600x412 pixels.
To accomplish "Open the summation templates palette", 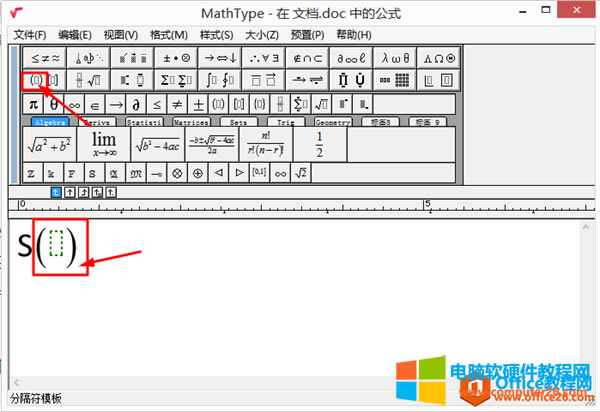I will tap(176, 80).
